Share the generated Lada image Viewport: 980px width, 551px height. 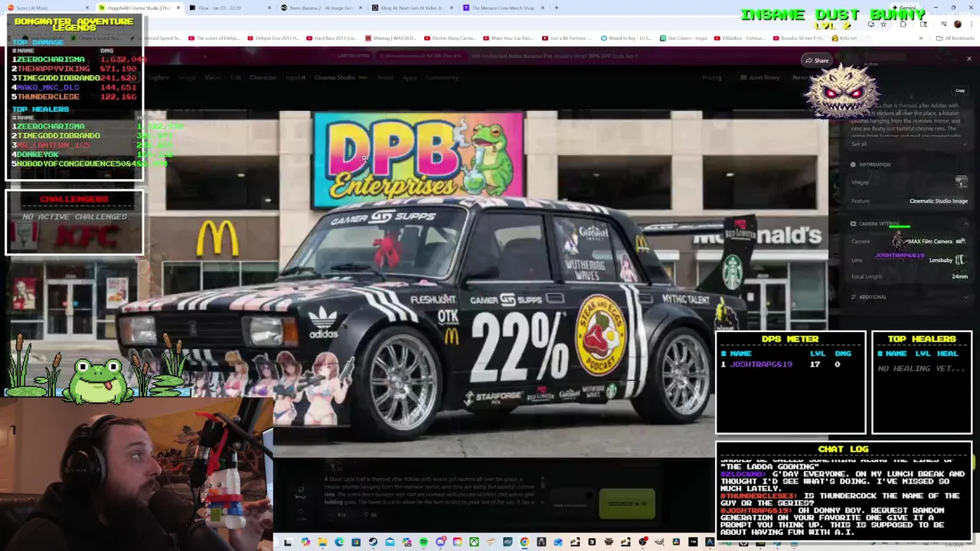coord(816,60)
